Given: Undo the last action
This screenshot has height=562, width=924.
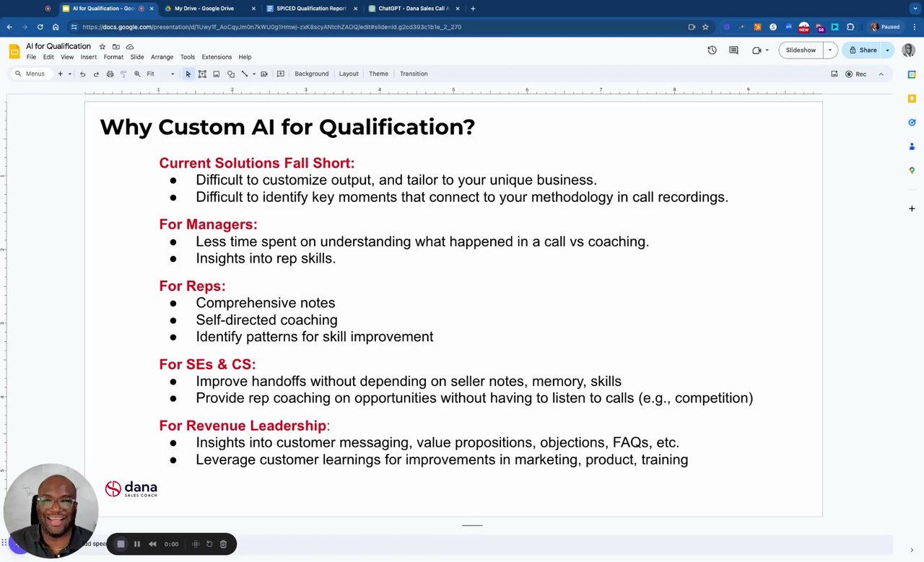Looking at the screenshot, I should click(82, 74).
